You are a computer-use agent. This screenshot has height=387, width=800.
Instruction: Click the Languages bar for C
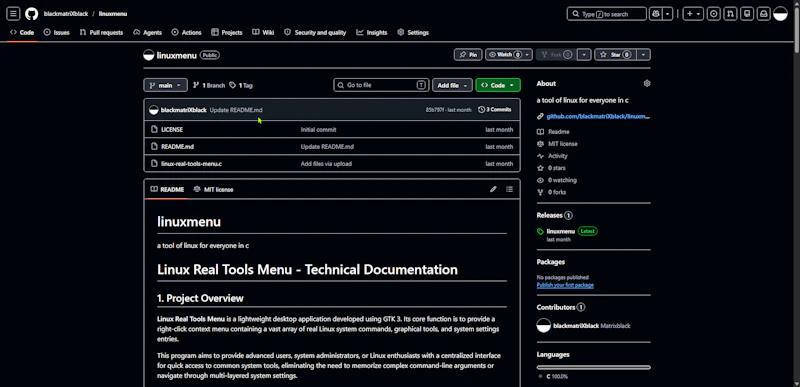pos(593,367)
